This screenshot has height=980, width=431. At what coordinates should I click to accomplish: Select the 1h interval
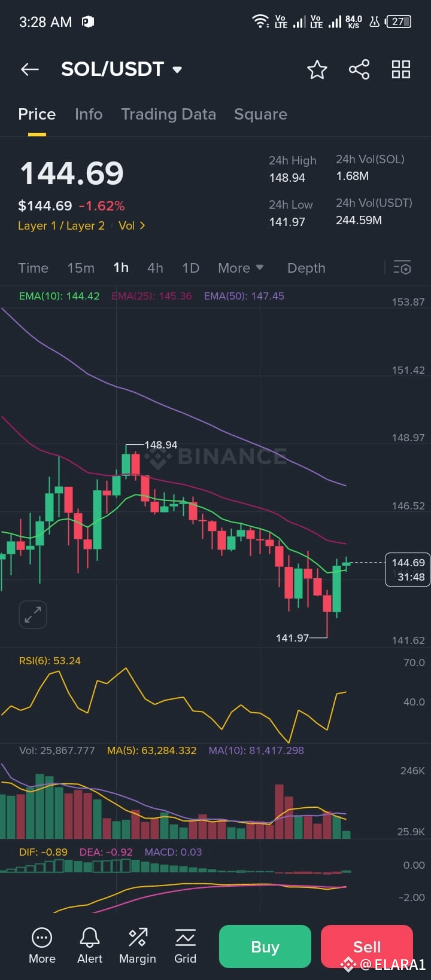click(x=121, y=268)
